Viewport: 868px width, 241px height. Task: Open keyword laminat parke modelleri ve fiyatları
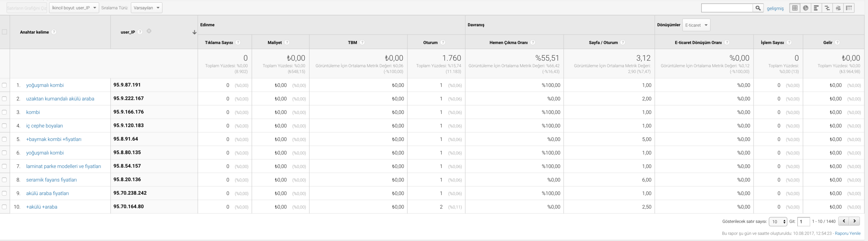63,166
